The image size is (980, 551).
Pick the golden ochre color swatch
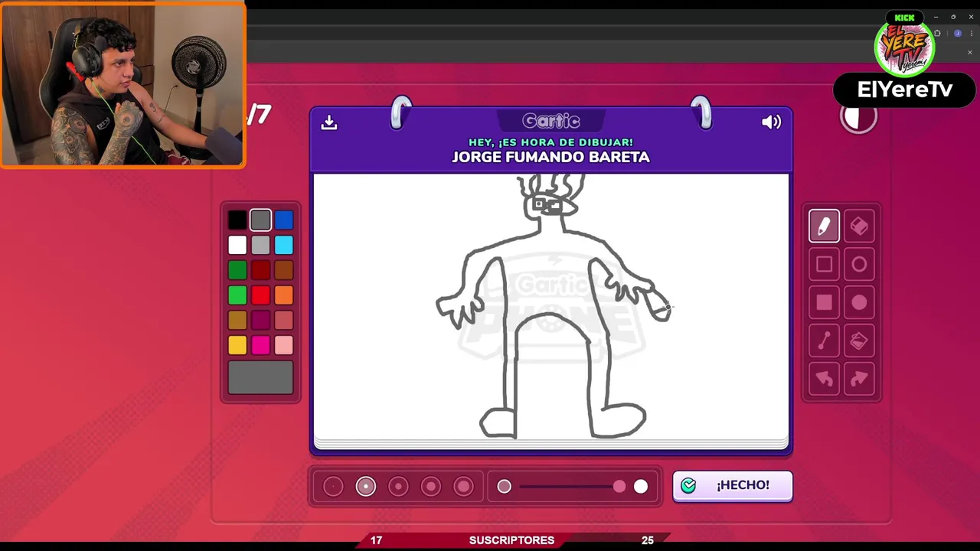pos(237,321)
